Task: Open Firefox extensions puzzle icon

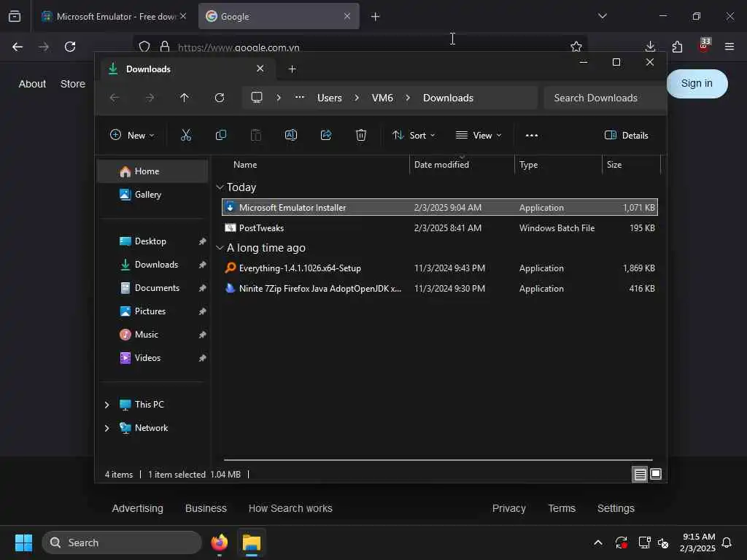Action: click(677, 47)
